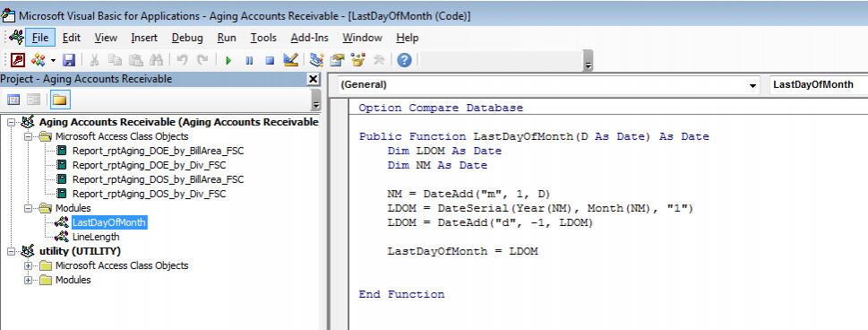The image size is (868, 330).
Task: Click the Copy toolbar icon
Action: pos(115,60)
